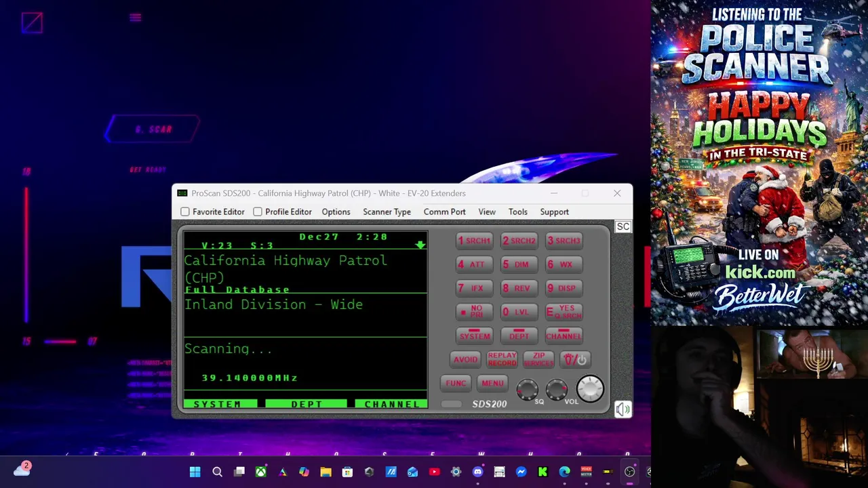The image size is (868, 488).
Task: Open the Options menu
Action: click(x=336, y=212)
